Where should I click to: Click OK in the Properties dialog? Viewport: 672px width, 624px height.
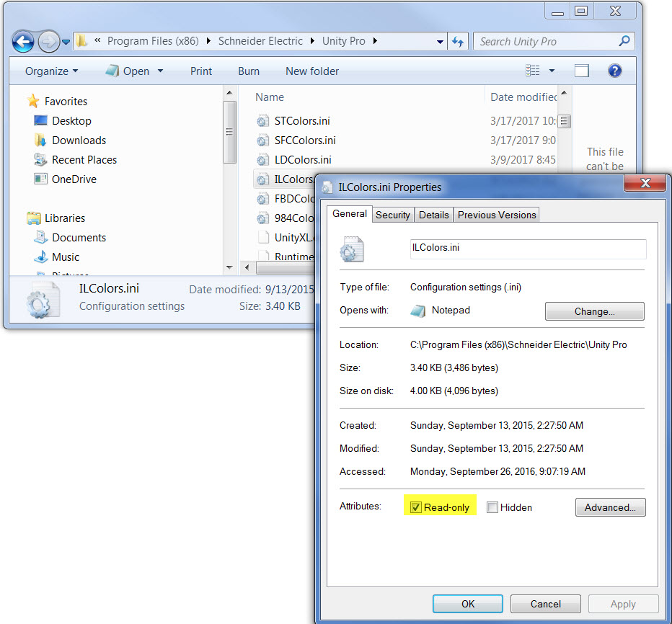tap(467, 604)
